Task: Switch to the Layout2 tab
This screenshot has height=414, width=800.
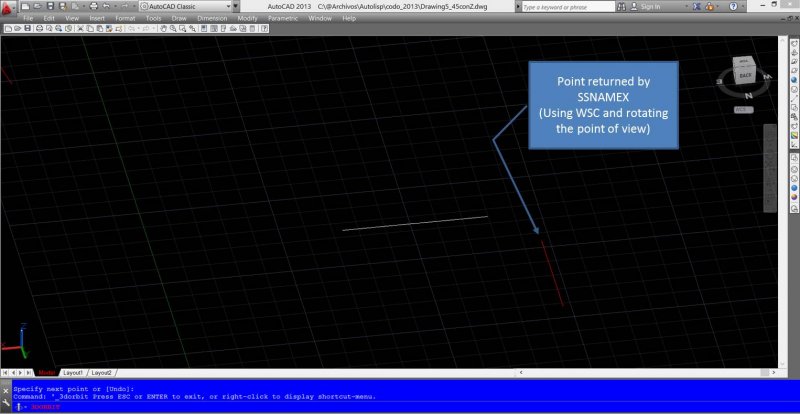Action: [102, 373]
